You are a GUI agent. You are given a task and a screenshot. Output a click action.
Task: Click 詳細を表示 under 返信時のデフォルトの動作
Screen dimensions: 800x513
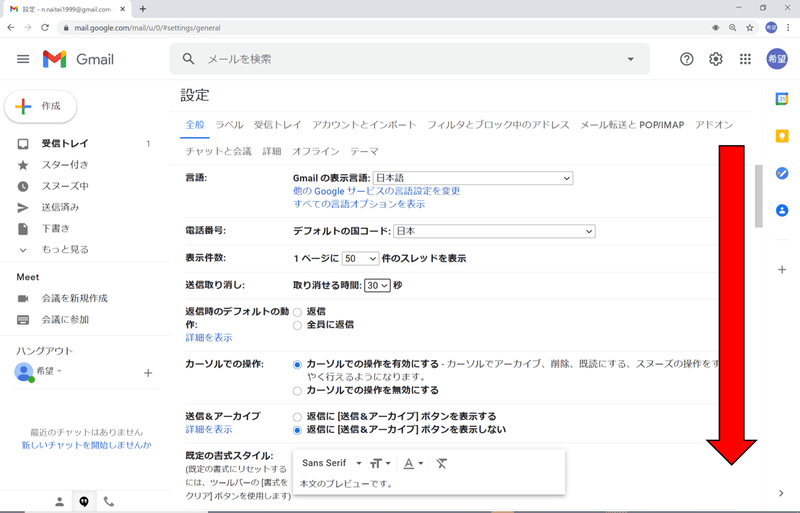point(209,338)
